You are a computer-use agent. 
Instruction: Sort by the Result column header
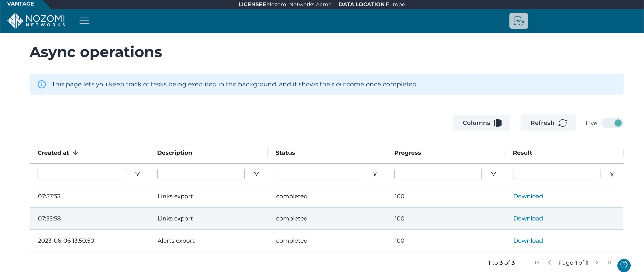(x=522, y=153)
